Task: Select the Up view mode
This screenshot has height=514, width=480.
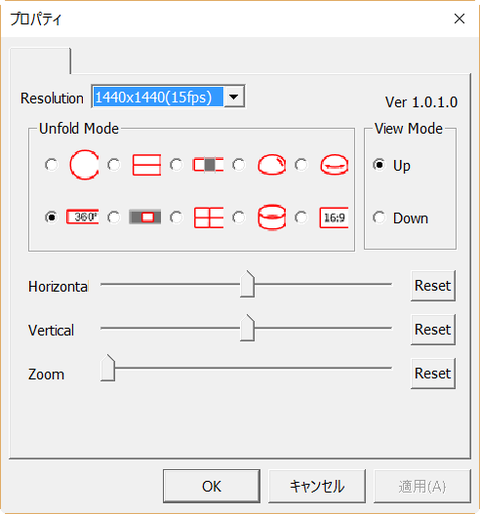Action: [379, 165]
